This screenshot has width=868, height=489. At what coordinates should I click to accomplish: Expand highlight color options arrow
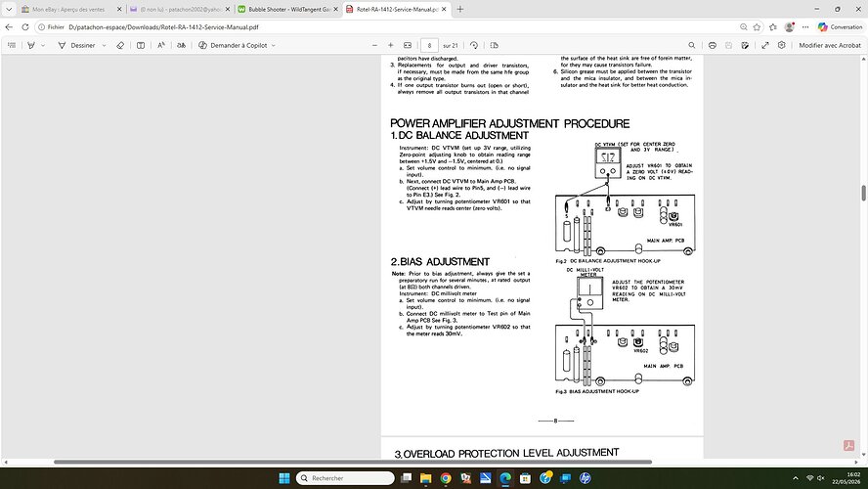tap(43, 45)
